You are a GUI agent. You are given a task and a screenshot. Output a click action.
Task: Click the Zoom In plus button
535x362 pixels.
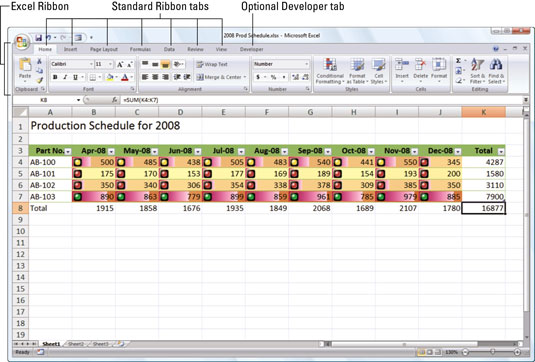coord(517,352)
